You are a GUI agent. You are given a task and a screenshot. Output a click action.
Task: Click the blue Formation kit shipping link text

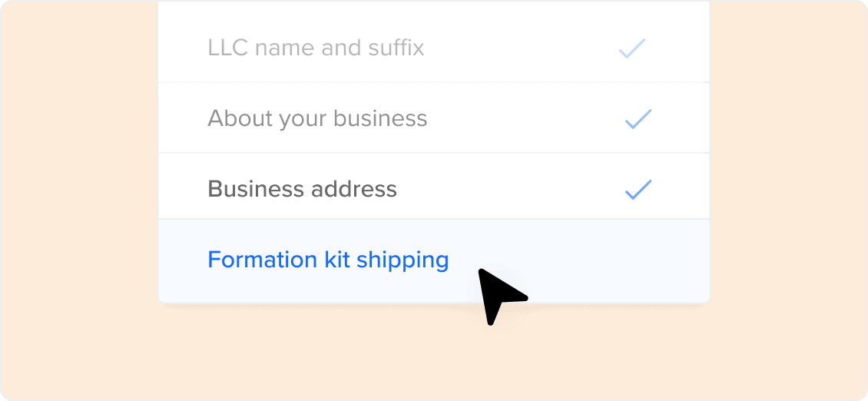[x=328, y=260]
